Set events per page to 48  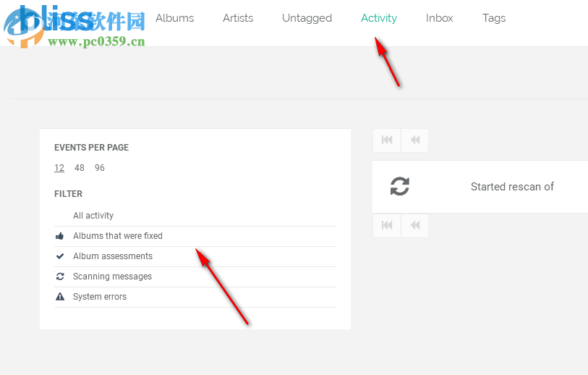click(x=79, y=168)
